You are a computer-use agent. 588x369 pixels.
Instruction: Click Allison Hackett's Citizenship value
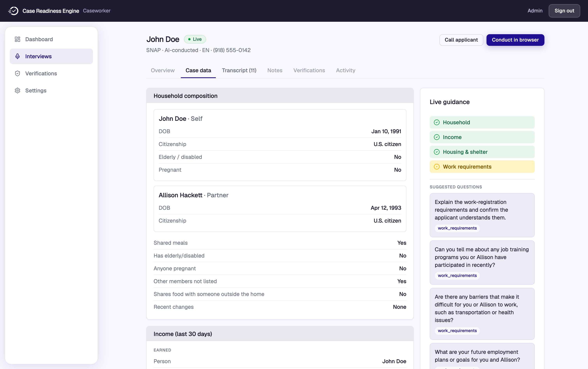387,221
